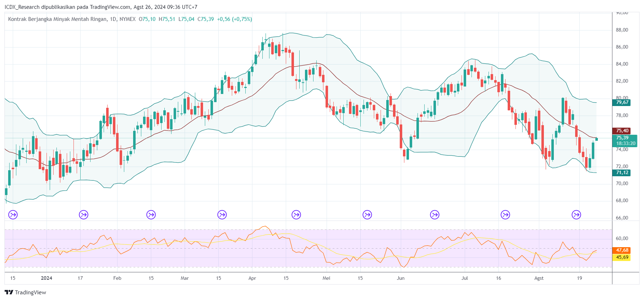Click the Mar label on the time axis
The height and width of the screenshot is (300, 644).
[x=185, y=278]
